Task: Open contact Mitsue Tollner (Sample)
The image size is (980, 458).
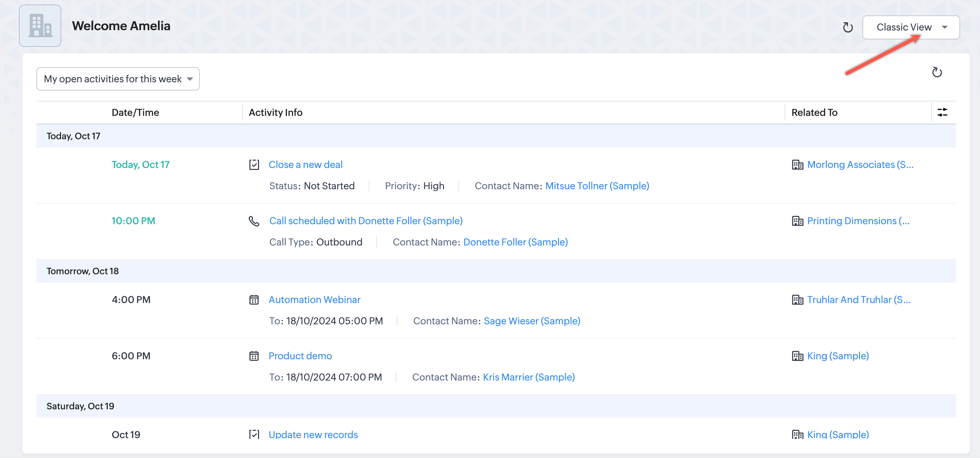Action: point(597,186)
